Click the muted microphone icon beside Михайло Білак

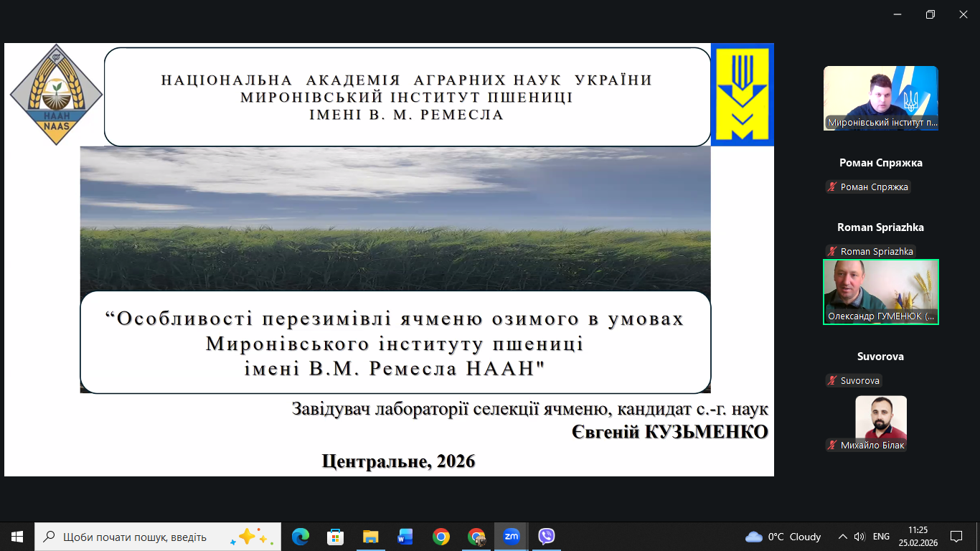point(833,446)
